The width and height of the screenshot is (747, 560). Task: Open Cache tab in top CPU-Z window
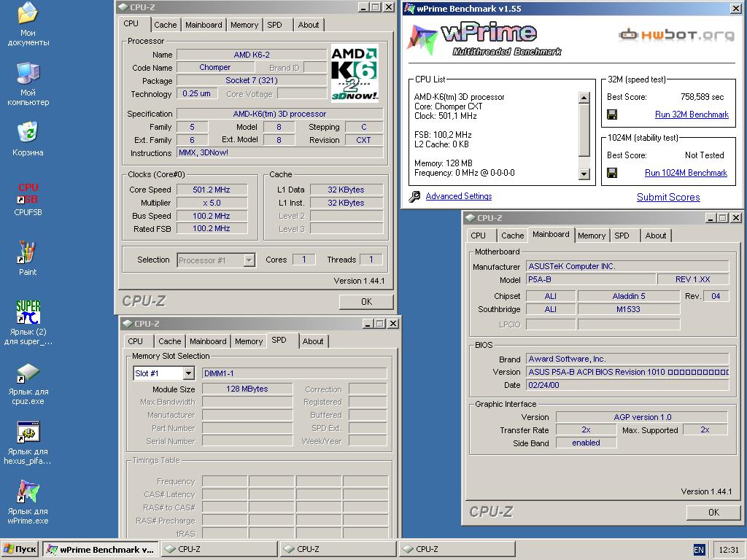click(166, 25)
